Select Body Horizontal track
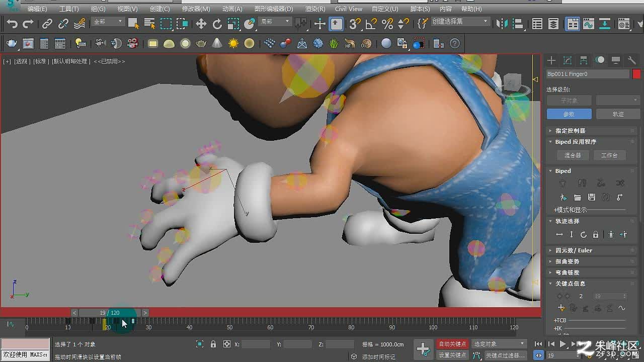The image size is (644, 362). tap(559, 235)
